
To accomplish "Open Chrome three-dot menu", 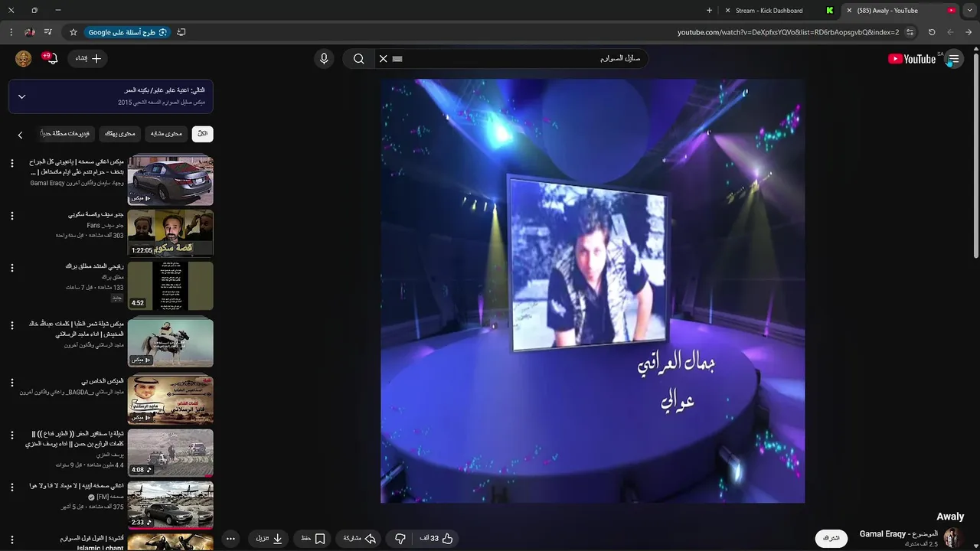I will 11,32.
